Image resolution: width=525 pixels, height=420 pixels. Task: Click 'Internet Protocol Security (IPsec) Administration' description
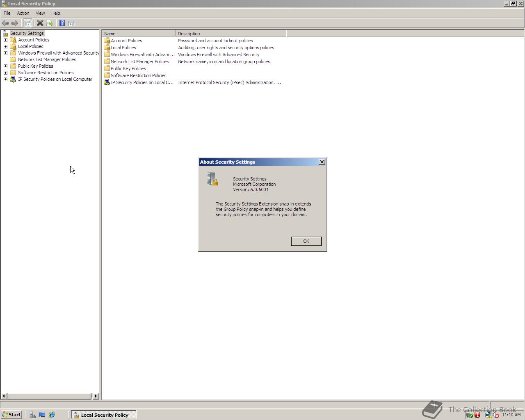pos(229,82)
